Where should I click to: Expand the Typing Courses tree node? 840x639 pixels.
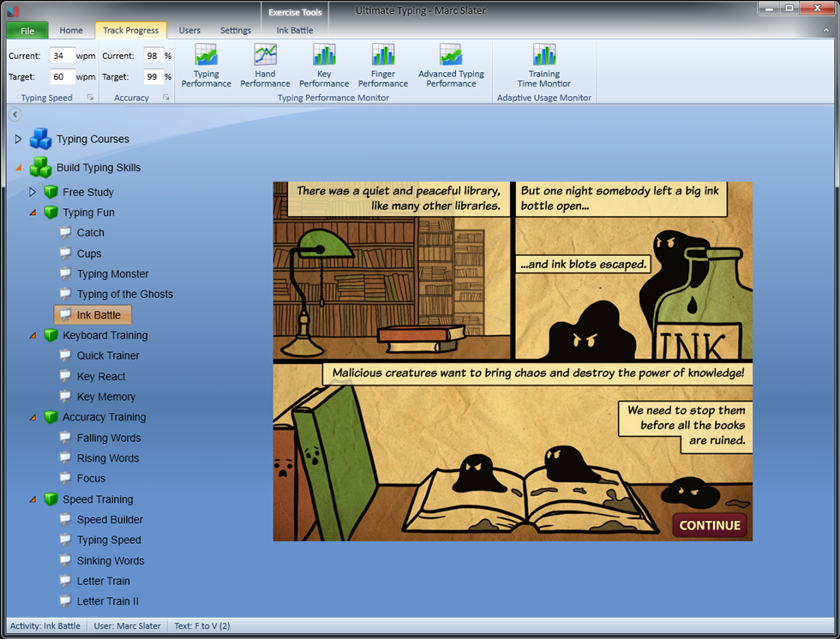18,139
